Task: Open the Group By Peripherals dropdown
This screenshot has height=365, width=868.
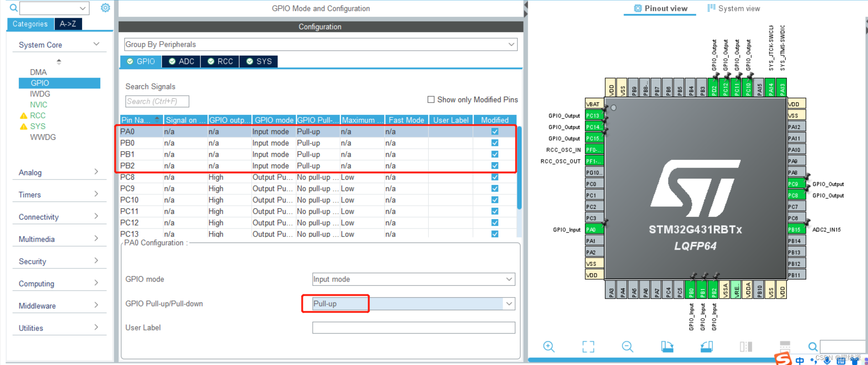Action: (321, 45)
